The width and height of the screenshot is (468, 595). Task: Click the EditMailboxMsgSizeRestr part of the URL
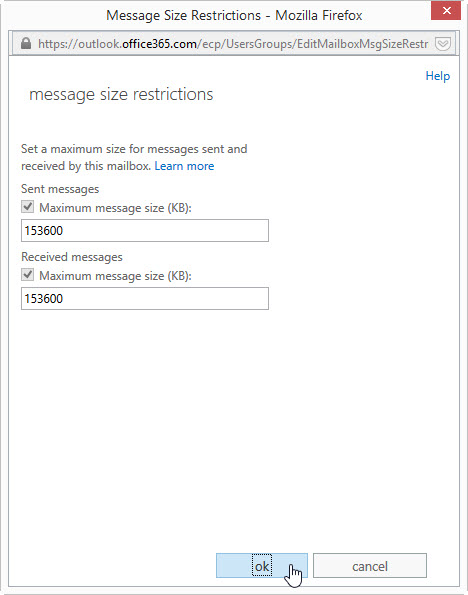point(362,44)
